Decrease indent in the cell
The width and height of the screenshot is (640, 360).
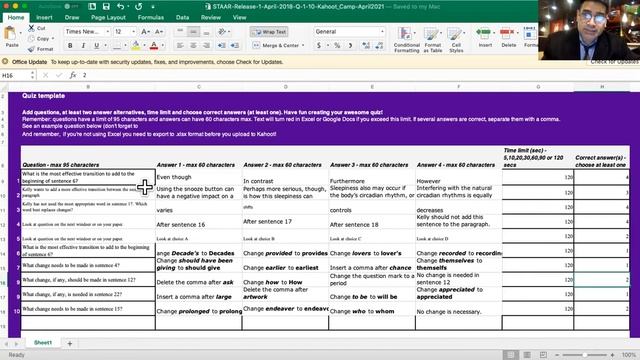[222, 45]
